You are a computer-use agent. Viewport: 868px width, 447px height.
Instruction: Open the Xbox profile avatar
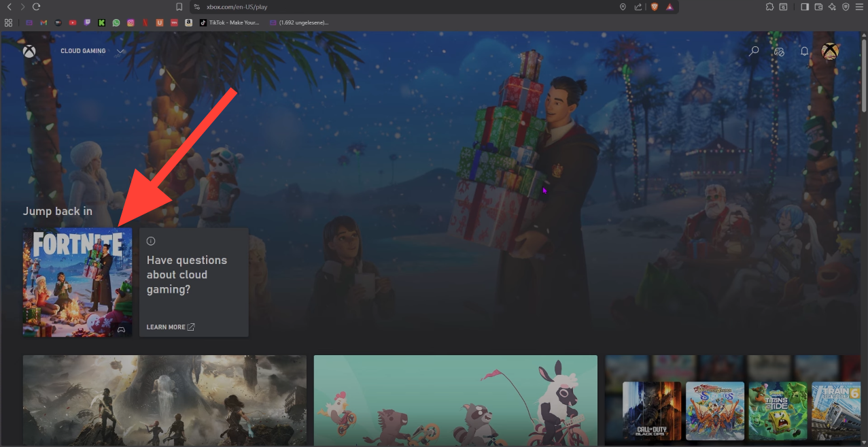(x=829, y=51)
